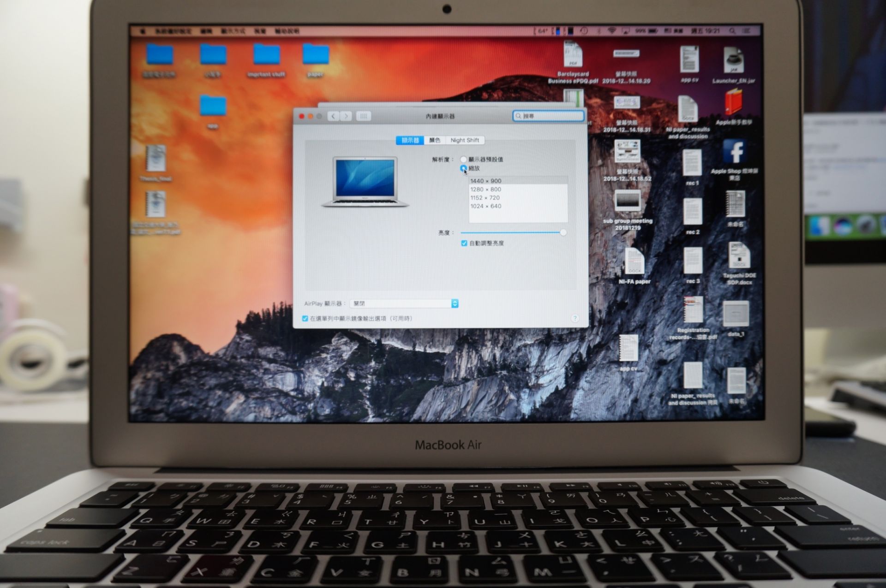Select resolution 1440 × 900
The image size is (886, 588).
tap(518, 181)
